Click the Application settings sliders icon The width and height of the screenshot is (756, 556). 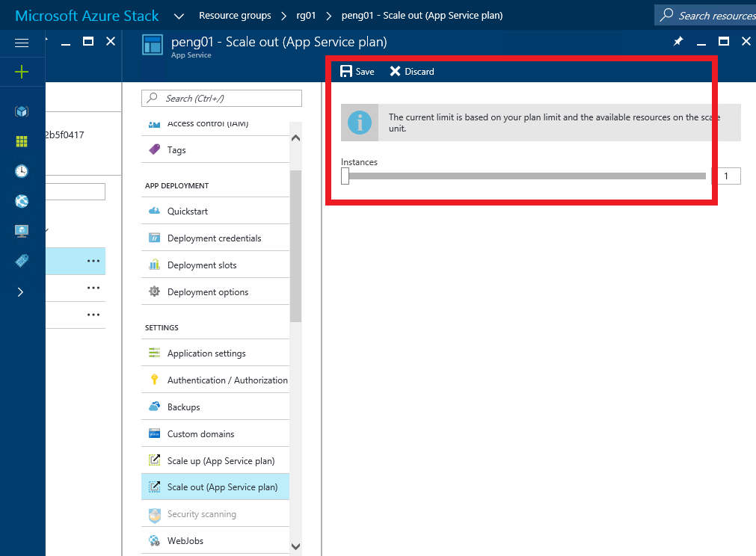click(x=154, y=353)
